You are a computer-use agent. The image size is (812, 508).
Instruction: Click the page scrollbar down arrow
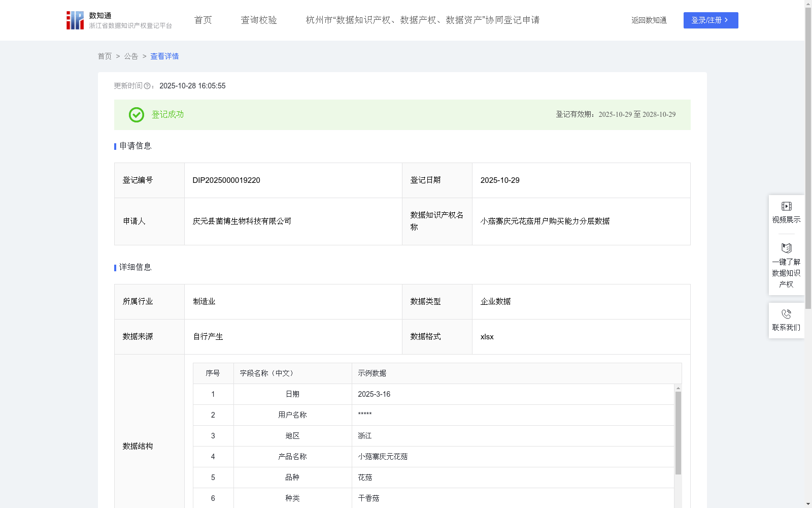click(x=808, y=504)
